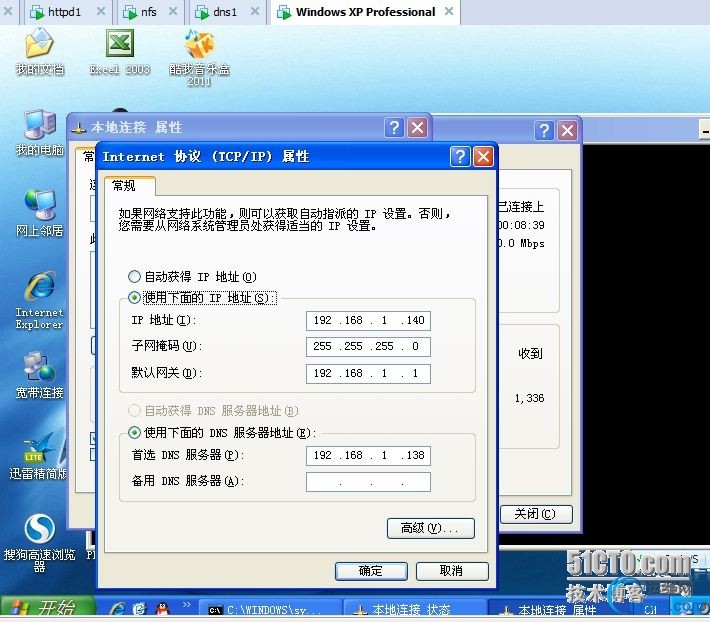Click 关闭 button in 本地连接 状态 window
Viewport: 710px width, 622px height.
[536, 514]
